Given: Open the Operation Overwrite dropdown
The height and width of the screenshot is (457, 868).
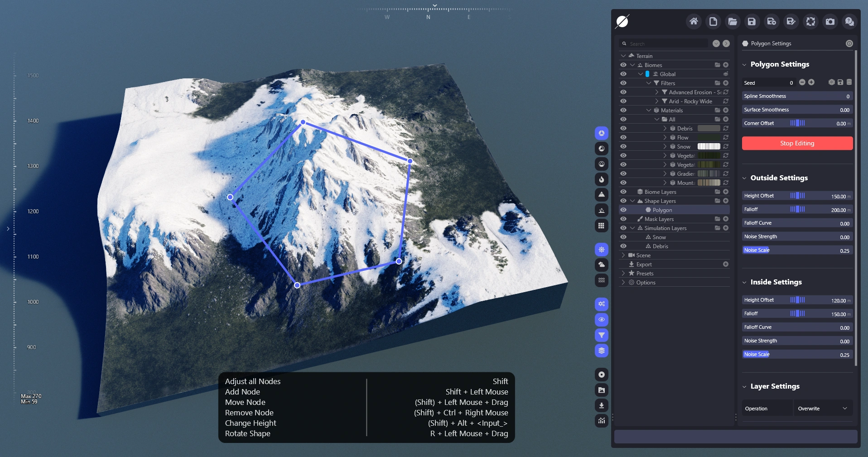Looking at the screenshot, I should (822, 409).
